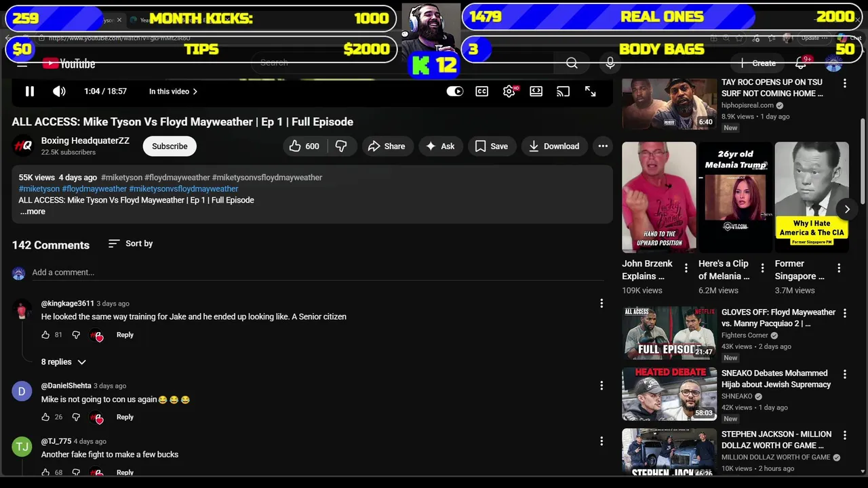Open options menu for @TJ_775 comment
The height and width of the screenshot is (488, 868).
click(x=601, y=441)
